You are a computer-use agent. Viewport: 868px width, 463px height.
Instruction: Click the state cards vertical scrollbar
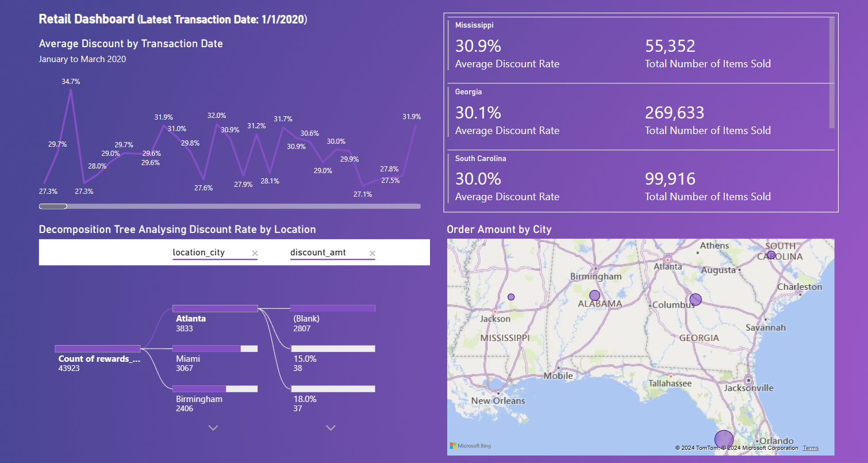(x=832, y=72)
